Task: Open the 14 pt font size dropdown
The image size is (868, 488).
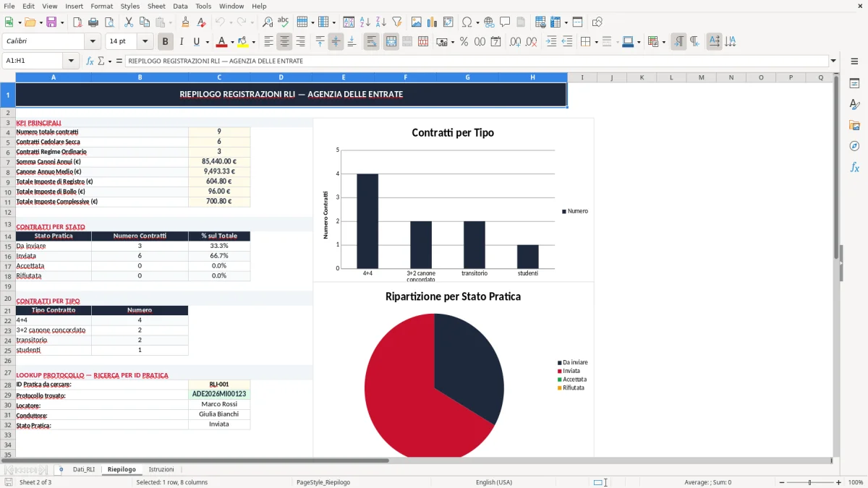Action: click(145, 42)
